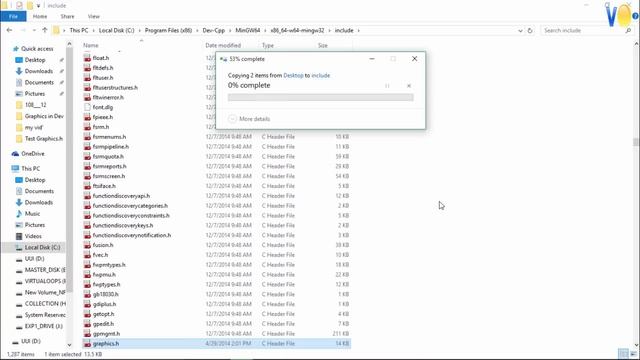Click fvec.h file icon
The width and height of the screenshot is (640, 360).
click(87, 255)
